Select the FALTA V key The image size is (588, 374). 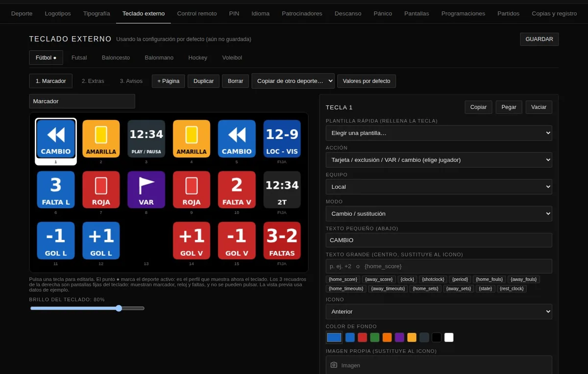point(237,189)
